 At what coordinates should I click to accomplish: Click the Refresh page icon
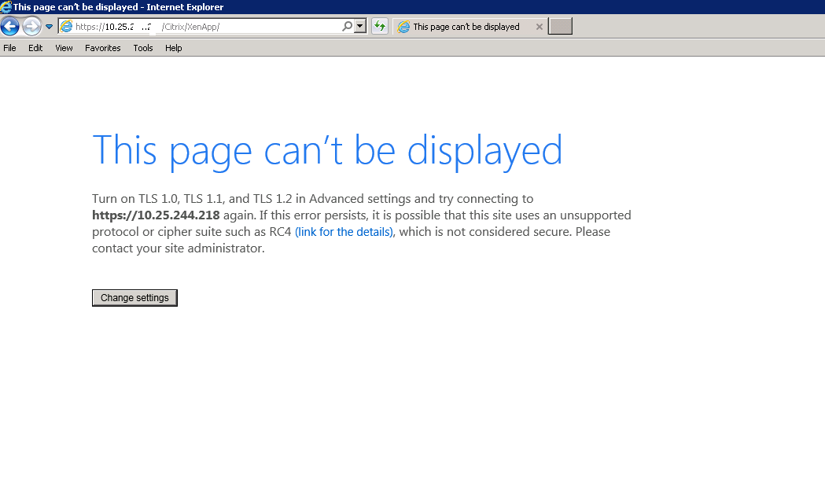click(x=380, y=26)
